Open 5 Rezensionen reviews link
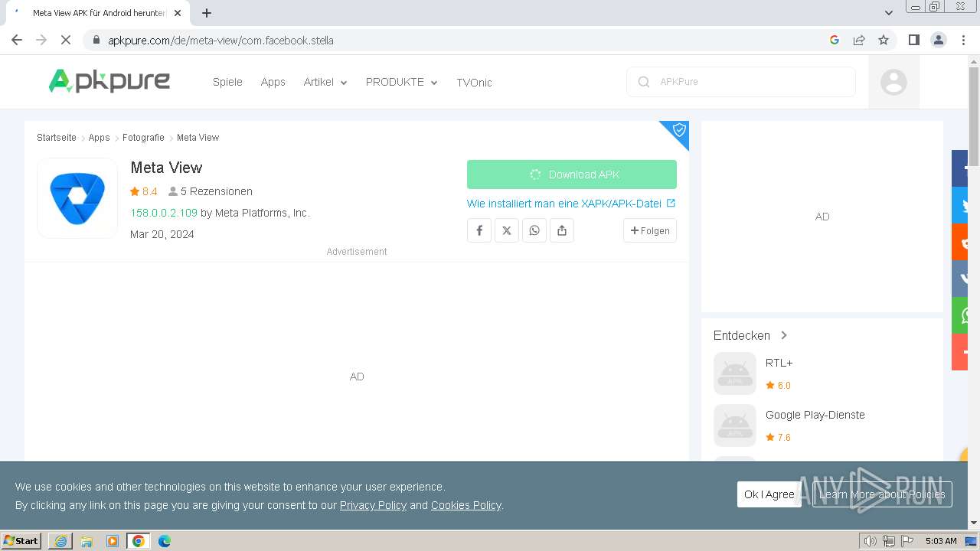 point(211,191)
